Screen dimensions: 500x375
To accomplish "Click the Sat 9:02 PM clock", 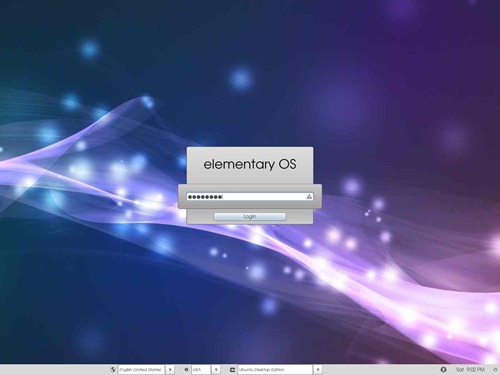I will point(470,369).
